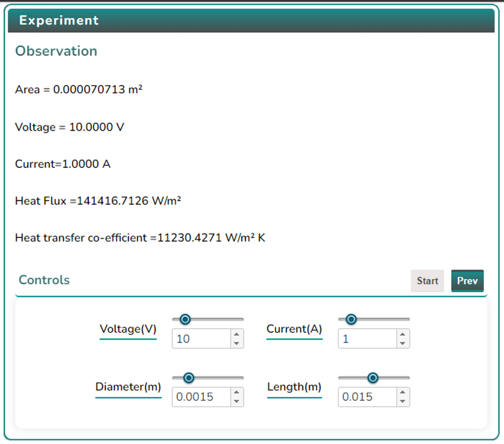Click the Start button
Screen dimensions: 504x444
[427, 281]
